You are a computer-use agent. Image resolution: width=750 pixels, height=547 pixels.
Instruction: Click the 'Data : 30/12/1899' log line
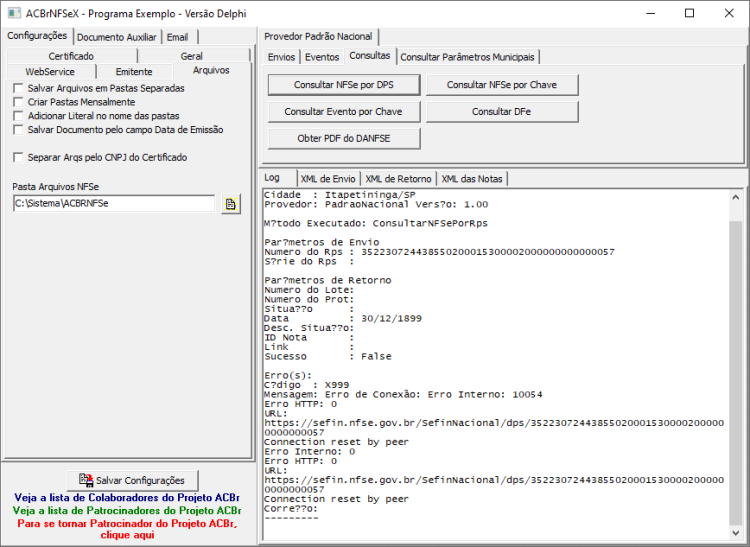click(x=343, y=318)
